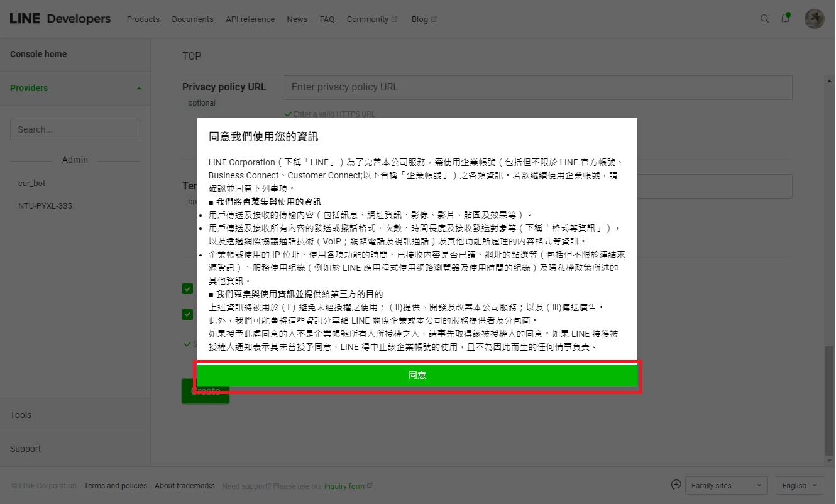
Task: Go to API reference
Action: pyautogui.click(x=250, y=19)
